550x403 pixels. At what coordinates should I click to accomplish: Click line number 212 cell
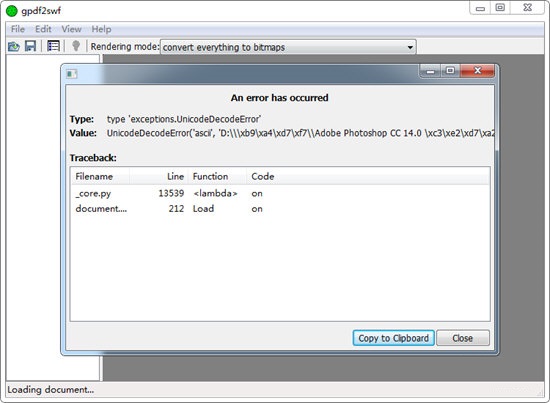[x=176, y=209]
